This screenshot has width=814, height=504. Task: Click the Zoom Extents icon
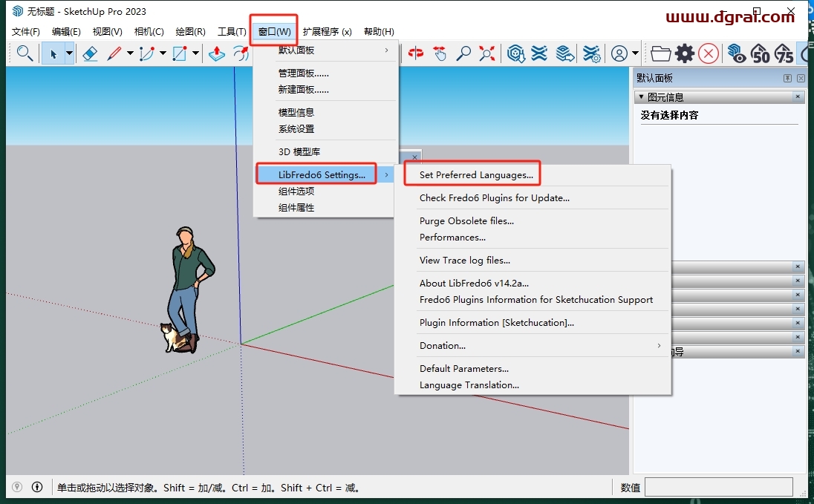(487, 53)
